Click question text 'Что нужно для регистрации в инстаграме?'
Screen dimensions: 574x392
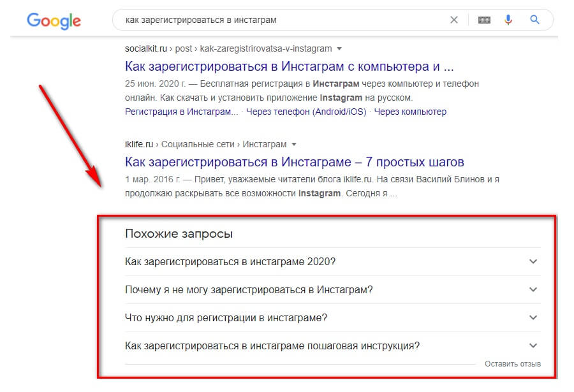click(226, 317)
